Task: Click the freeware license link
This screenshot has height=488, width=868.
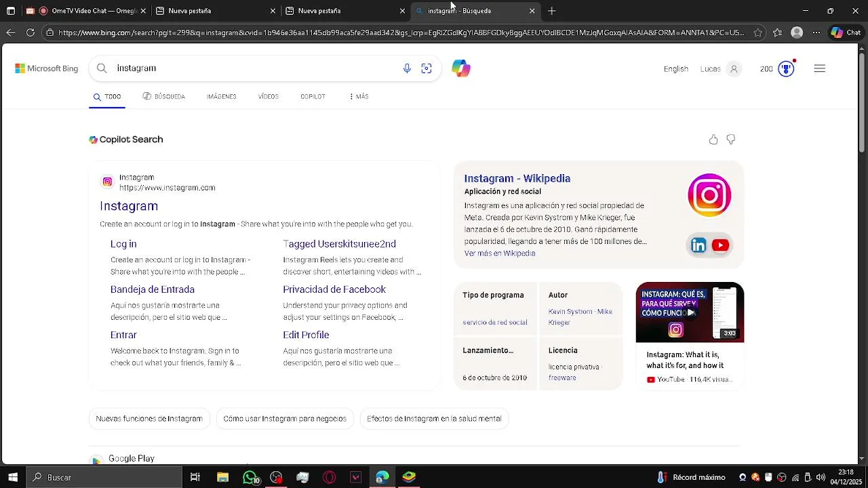Action: (562, 378)
